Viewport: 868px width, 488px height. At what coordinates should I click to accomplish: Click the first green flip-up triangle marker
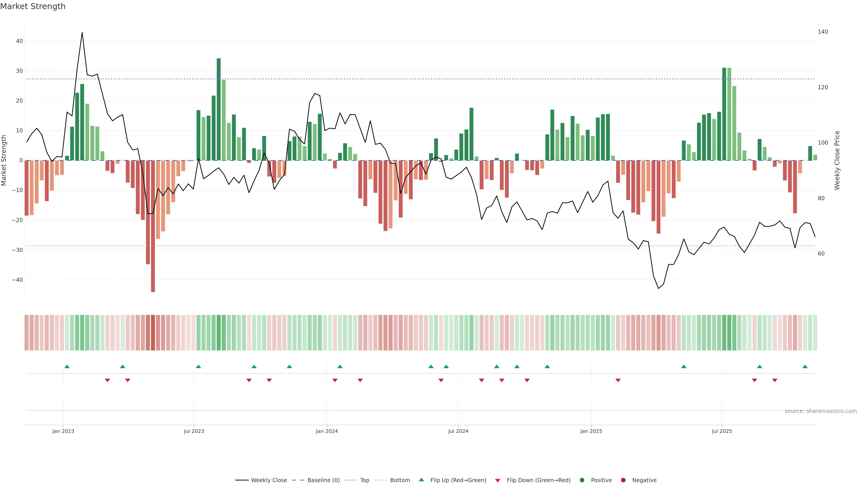[x=67, y=366]
